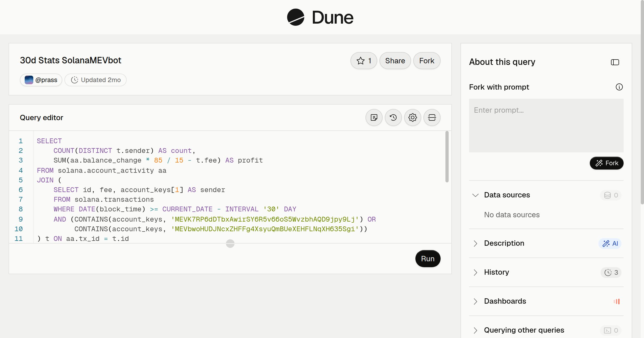This screenshot has width=644, height=338.
Task: Click the 'Query editor' heading
Action: pyautogui.click(x=41, y=117)
